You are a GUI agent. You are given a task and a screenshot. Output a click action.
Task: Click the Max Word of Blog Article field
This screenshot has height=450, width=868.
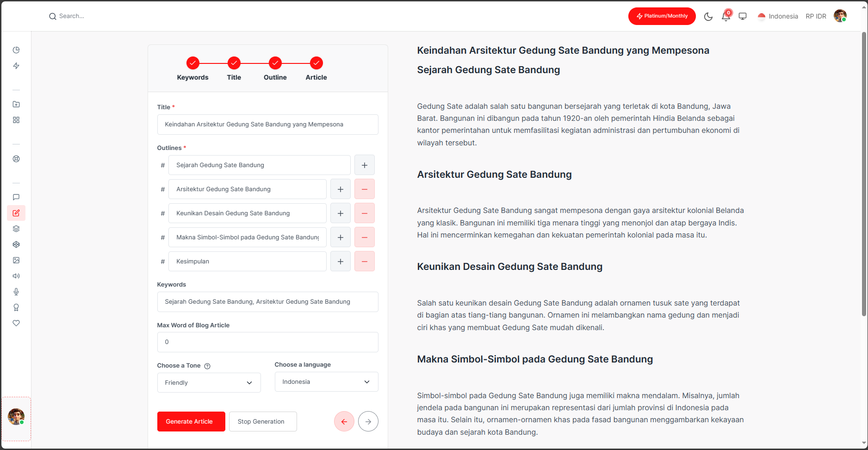click(267, 342)
